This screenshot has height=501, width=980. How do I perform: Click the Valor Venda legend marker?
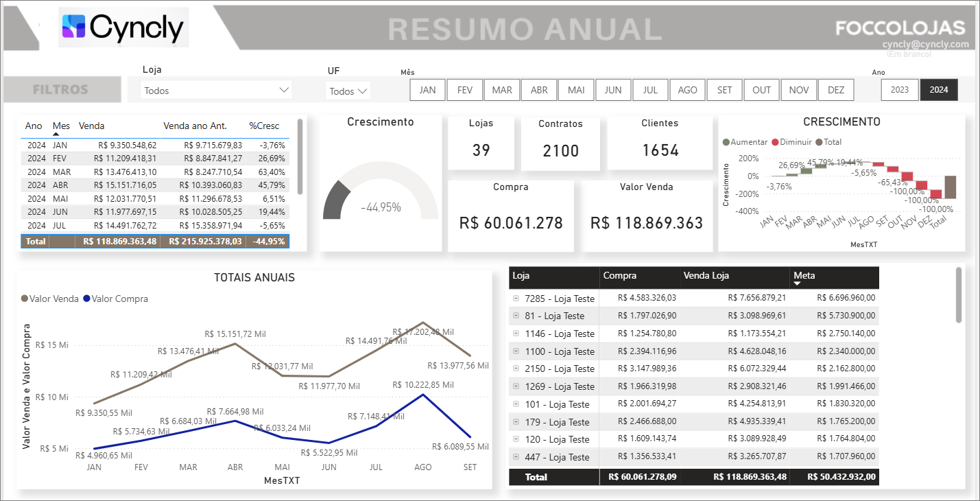coord(25,299)
